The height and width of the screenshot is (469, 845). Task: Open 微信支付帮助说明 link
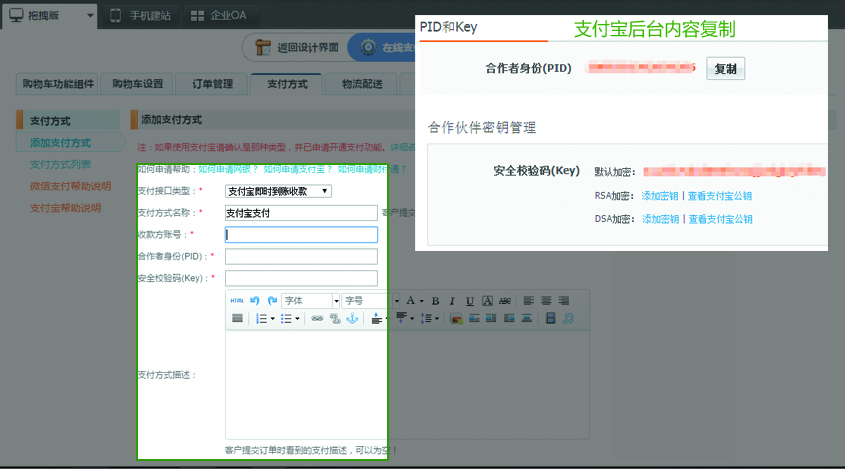(71, 186)
